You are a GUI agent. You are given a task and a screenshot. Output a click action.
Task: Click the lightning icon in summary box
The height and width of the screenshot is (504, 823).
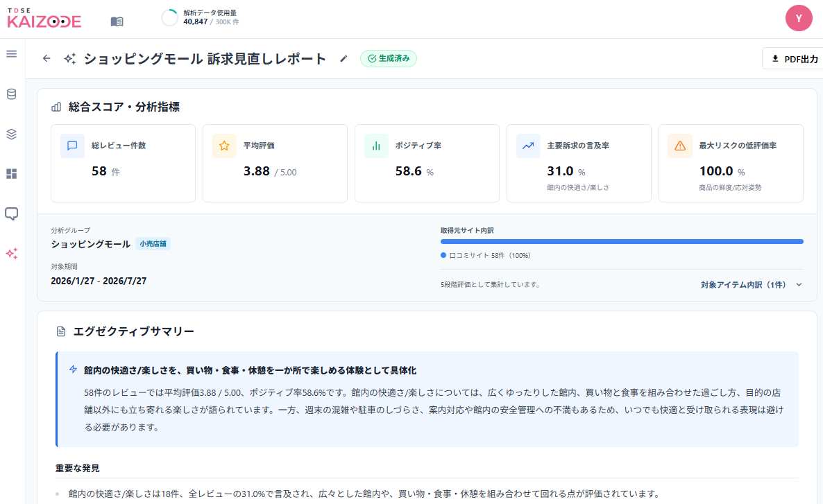click(x=73, y=370)
